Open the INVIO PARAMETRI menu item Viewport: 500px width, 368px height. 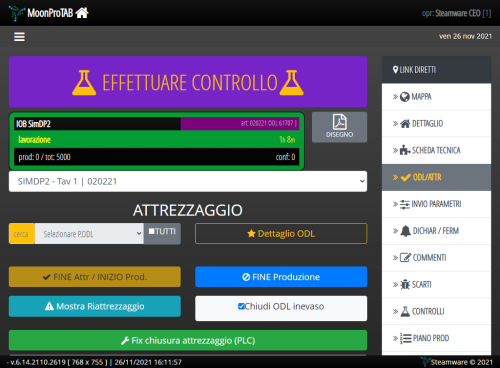(436, 204)
